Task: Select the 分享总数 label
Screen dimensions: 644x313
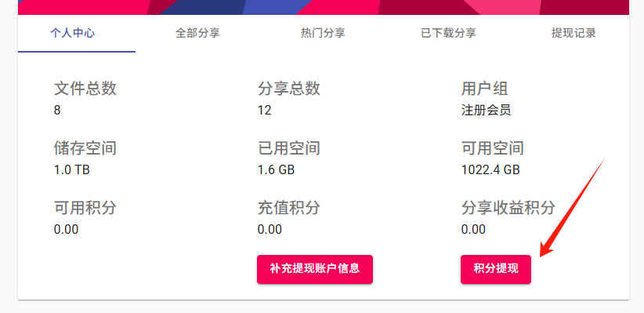Action: coord(289,89)
